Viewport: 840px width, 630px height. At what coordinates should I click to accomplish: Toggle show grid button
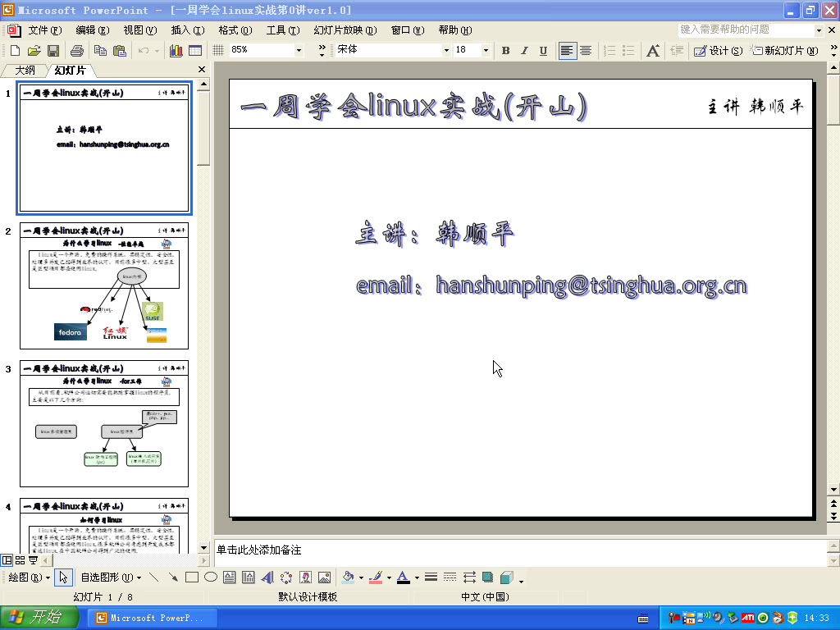(x=218, y=50)
